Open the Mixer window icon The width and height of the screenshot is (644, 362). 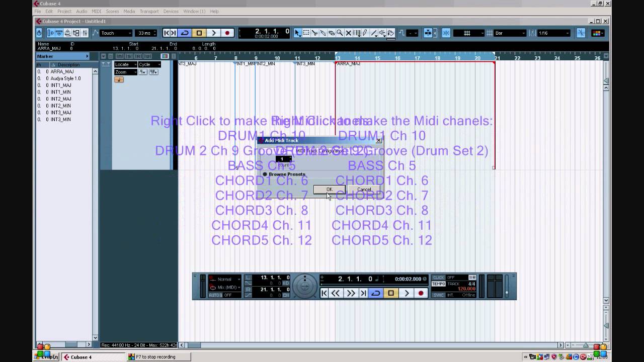(x=85, y=33)
